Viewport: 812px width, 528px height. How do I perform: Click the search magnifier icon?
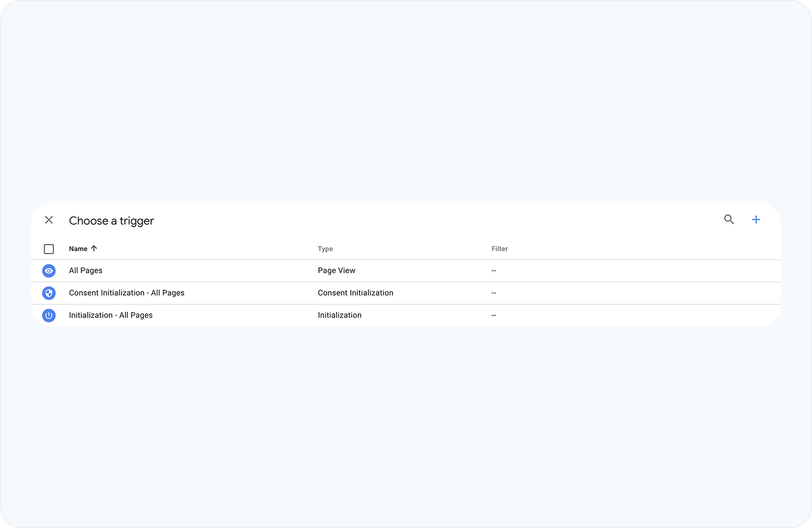729,220
